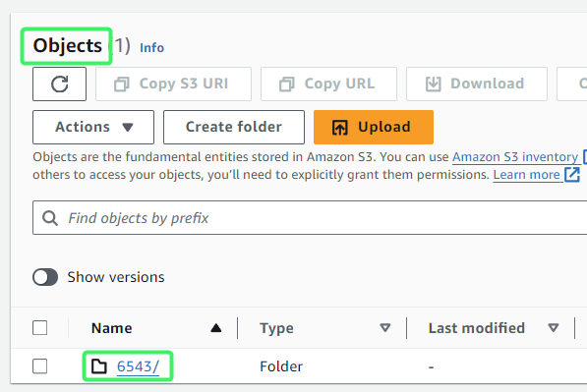Click the Info link beside Objects
This screenshot has height=392, width=587.
[151, 48]
